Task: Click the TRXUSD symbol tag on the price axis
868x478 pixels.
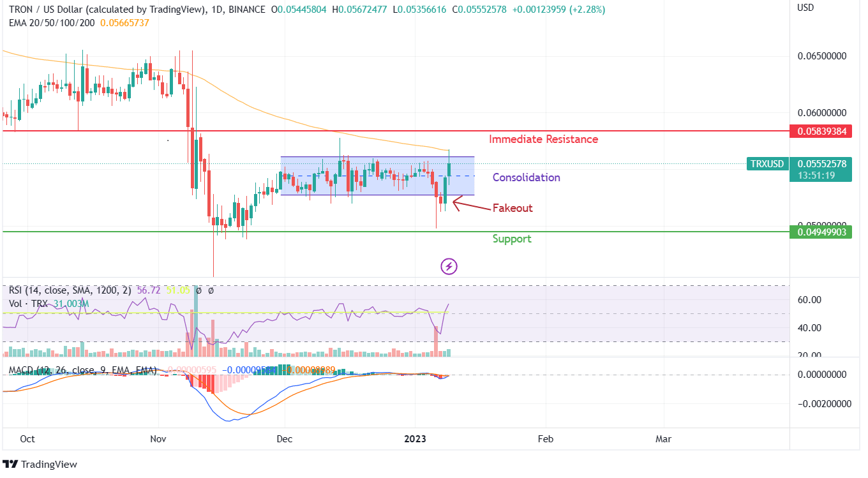Action: click(767, 164)
